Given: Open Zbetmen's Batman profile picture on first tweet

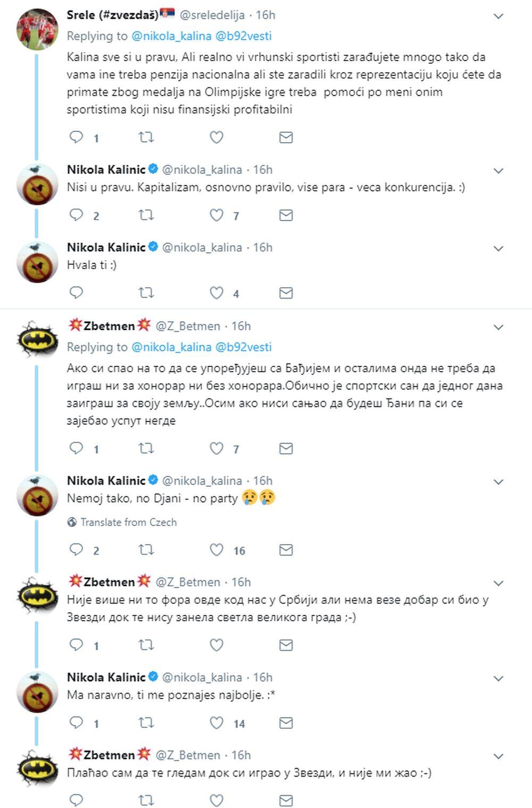Looking at the screenshot, I should coord(37,339).
